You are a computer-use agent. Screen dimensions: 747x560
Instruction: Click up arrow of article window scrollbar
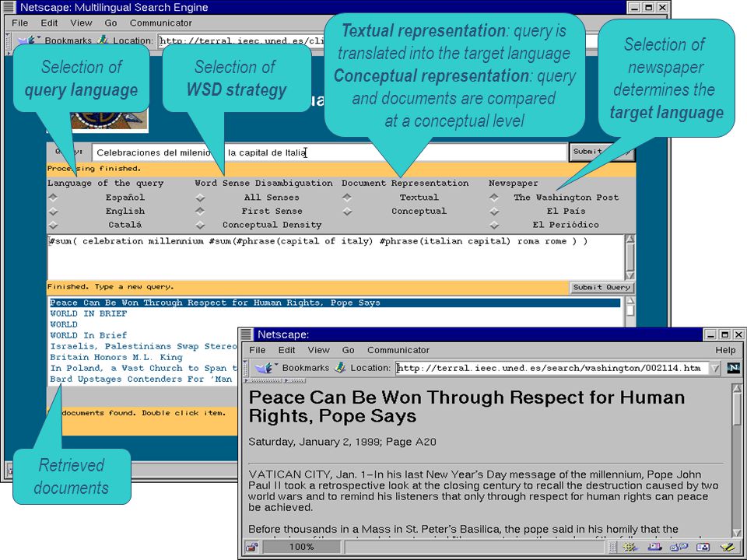pyautogui.click(x=737, y=388)
